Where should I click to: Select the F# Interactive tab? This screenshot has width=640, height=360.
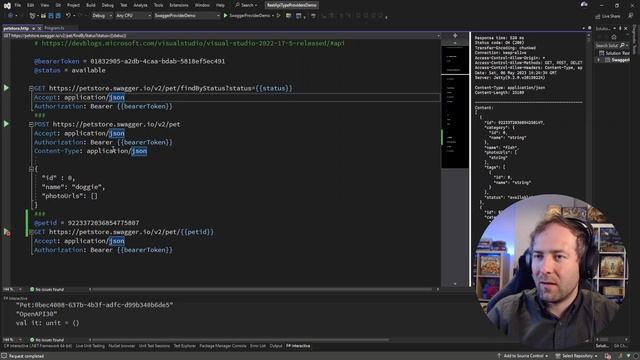point(298,346)
